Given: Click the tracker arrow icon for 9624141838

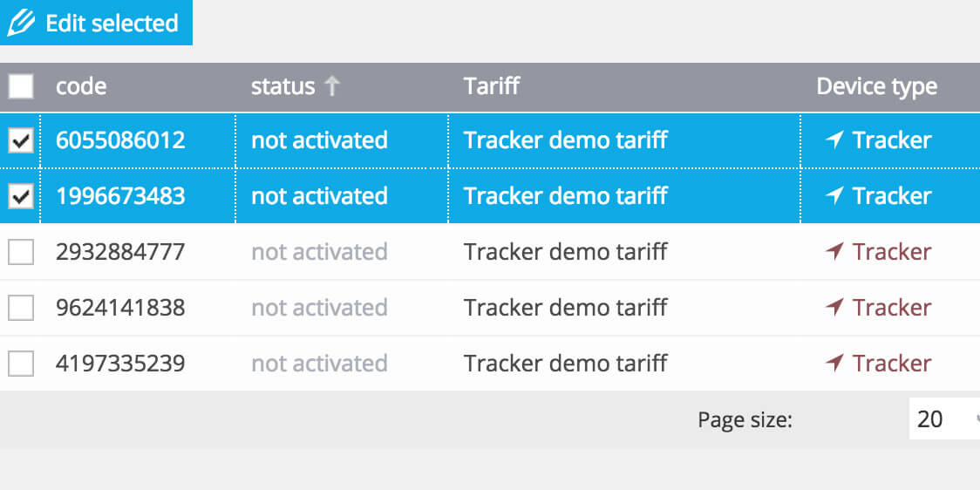Looking at the screenshot, I should tap(834, 308).
